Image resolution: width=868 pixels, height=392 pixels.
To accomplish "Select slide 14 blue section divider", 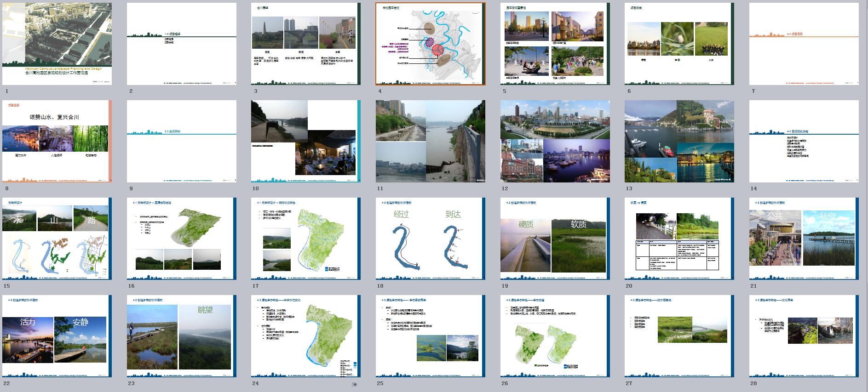I will [x=804, y=141].
